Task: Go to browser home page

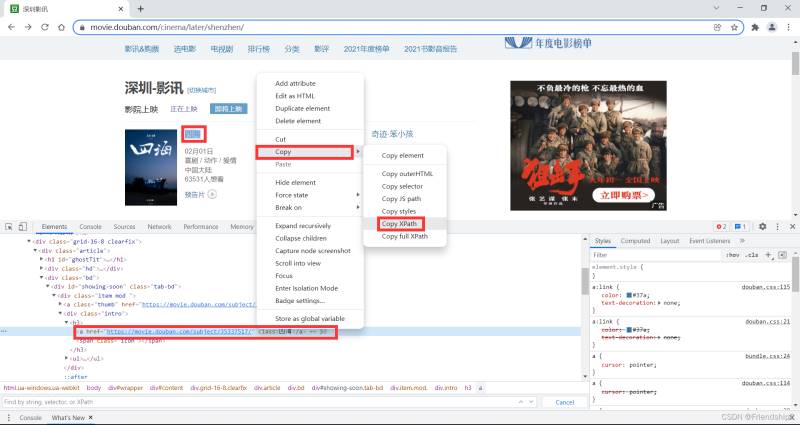Action: pos(61,27)
